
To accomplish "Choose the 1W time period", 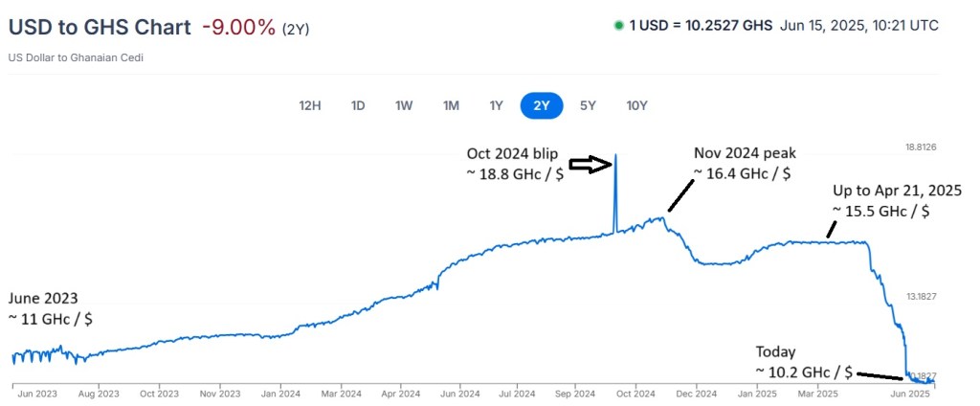I will [404, 105].
